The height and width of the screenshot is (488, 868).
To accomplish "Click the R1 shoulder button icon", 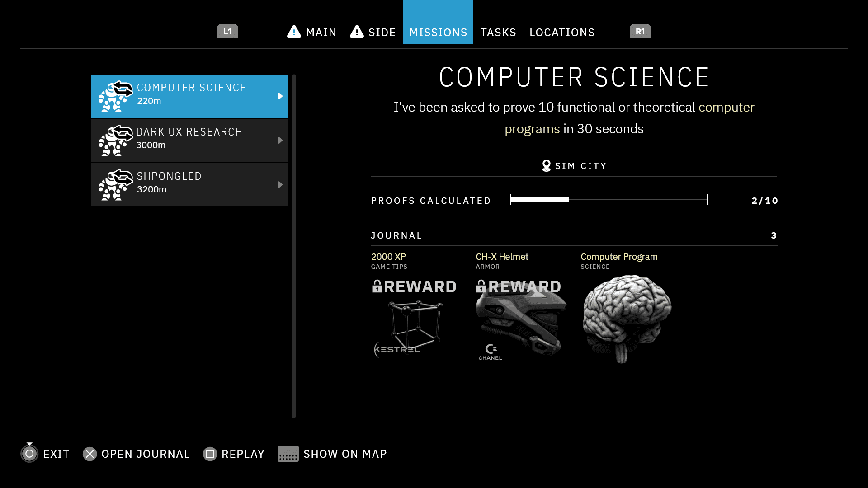I will click(640, 32).
